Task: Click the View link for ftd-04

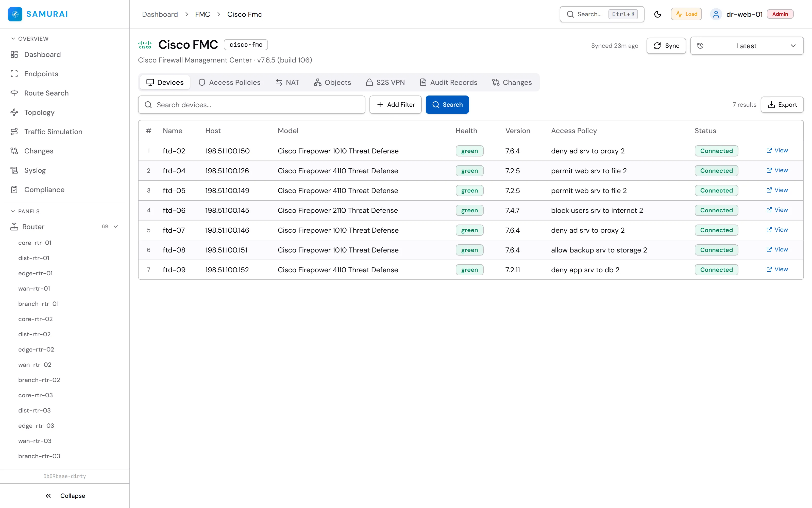Action: 777,170
